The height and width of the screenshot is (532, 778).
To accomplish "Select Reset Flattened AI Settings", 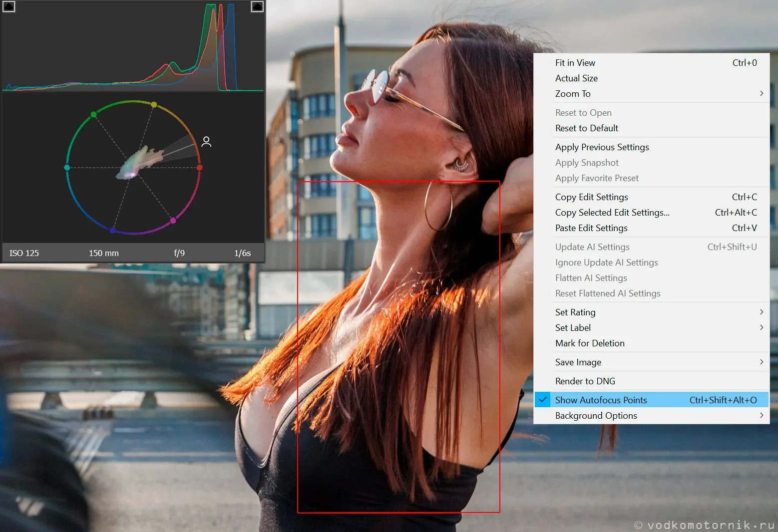I will [652, 293].
